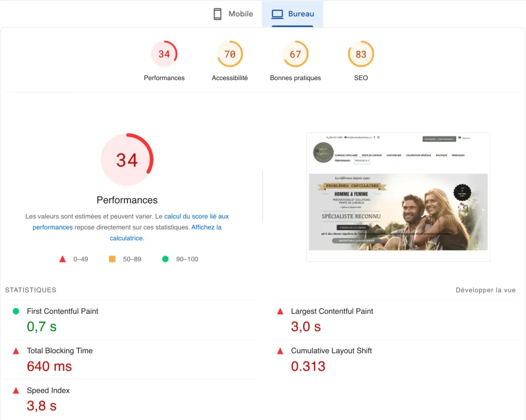Click red triangle next to Total Blocking Time
Image resolution: width=526 pixels, height=420 pixels.
tap(16, 351)
